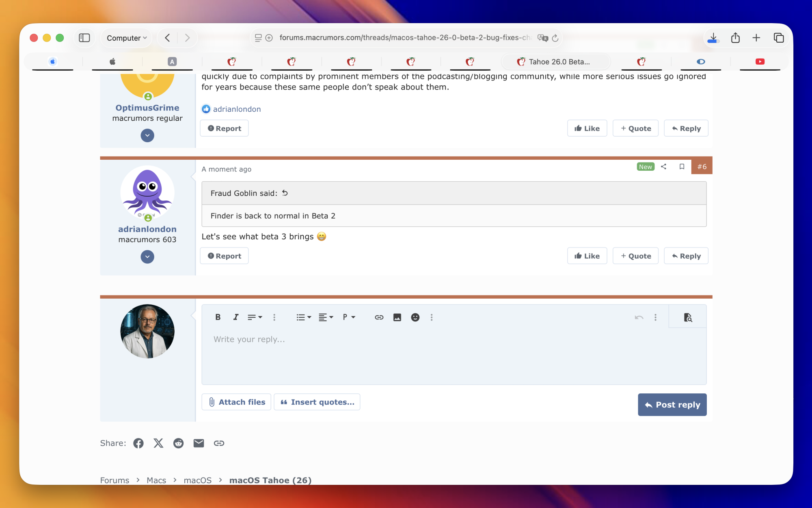812x508 pixels.
Task: Expand OptimusGrime user info chevron
Action: point(147,135)
